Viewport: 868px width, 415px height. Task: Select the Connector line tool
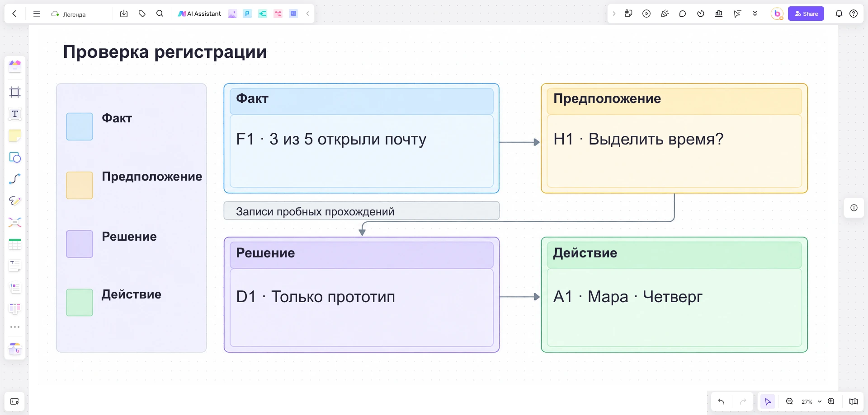pos(15,179)
